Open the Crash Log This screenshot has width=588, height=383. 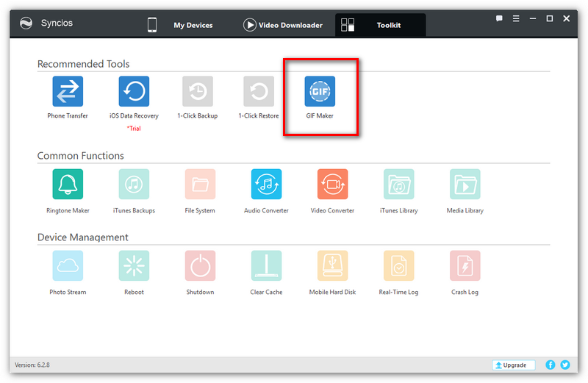465,265
